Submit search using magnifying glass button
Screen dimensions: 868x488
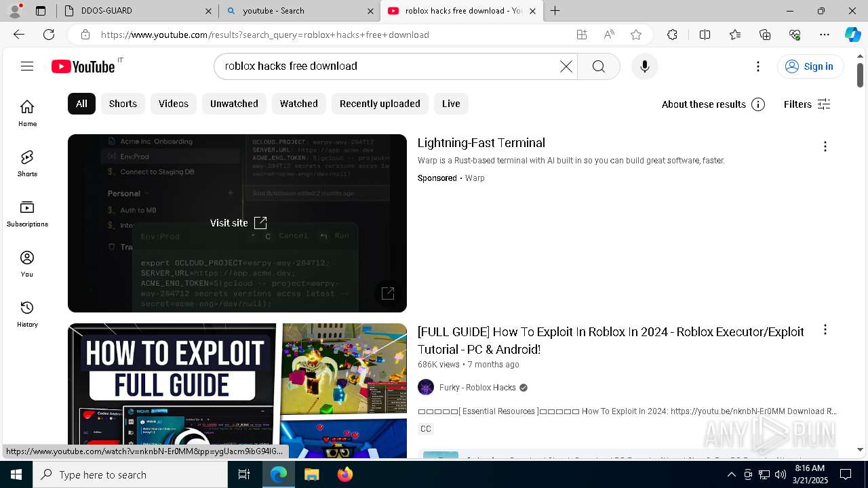(x=598, y=66)
